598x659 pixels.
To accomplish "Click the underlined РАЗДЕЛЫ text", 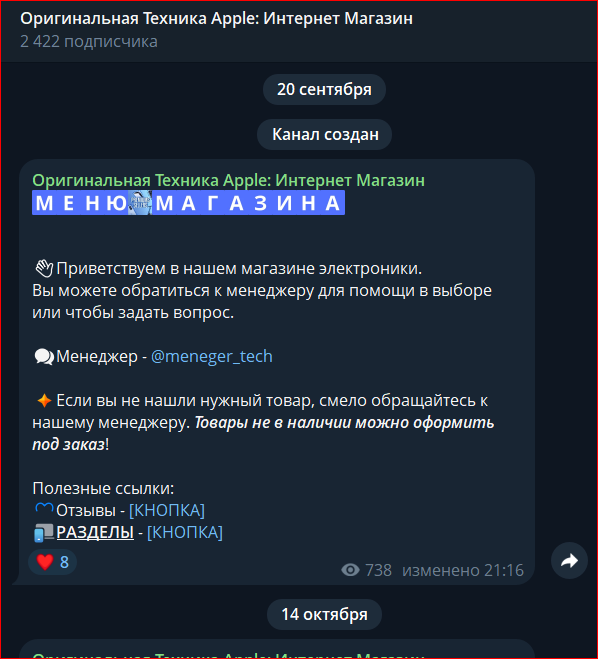I will click(x=95, y=532).
